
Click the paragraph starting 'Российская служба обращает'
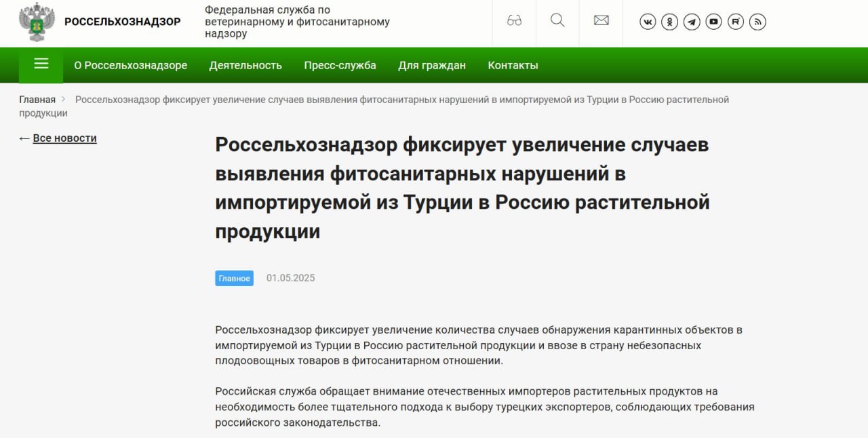(485, 407)
